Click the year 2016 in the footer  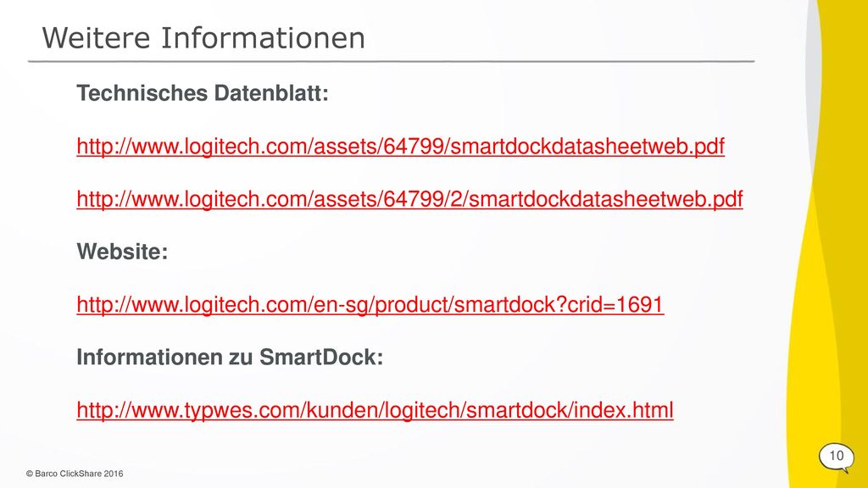coord(114,474)
